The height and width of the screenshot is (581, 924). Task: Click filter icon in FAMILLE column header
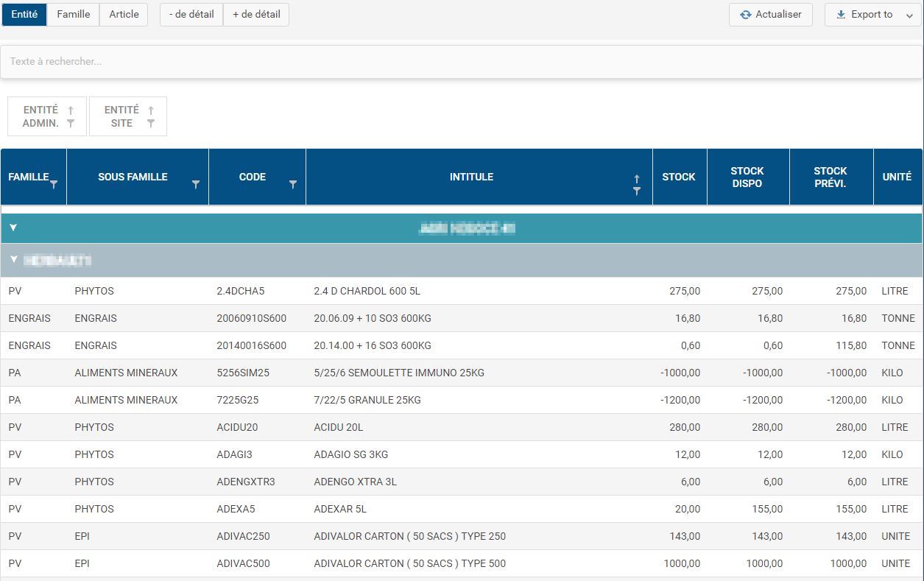coord(54,184)
